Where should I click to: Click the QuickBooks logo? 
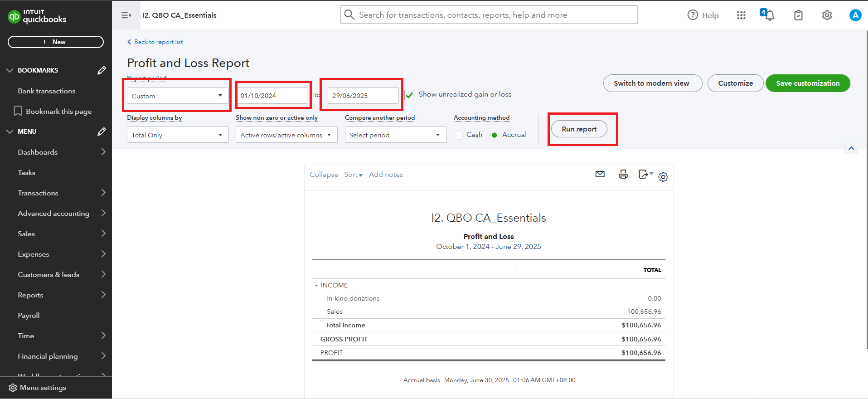click(37, 16)
